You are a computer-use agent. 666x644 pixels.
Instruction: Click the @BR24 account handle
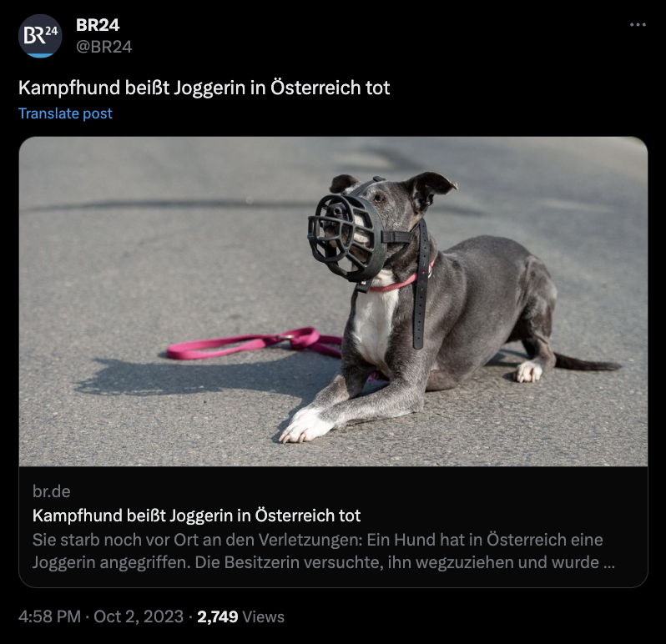(x=103, y=47)
